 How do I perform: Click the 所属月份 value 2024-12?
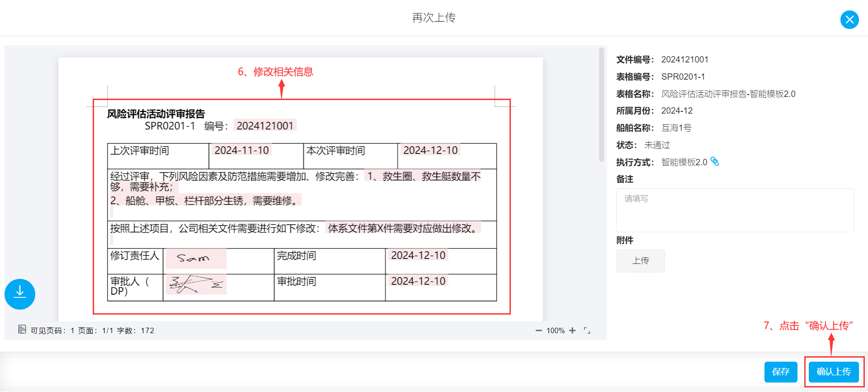coord(677,110)
